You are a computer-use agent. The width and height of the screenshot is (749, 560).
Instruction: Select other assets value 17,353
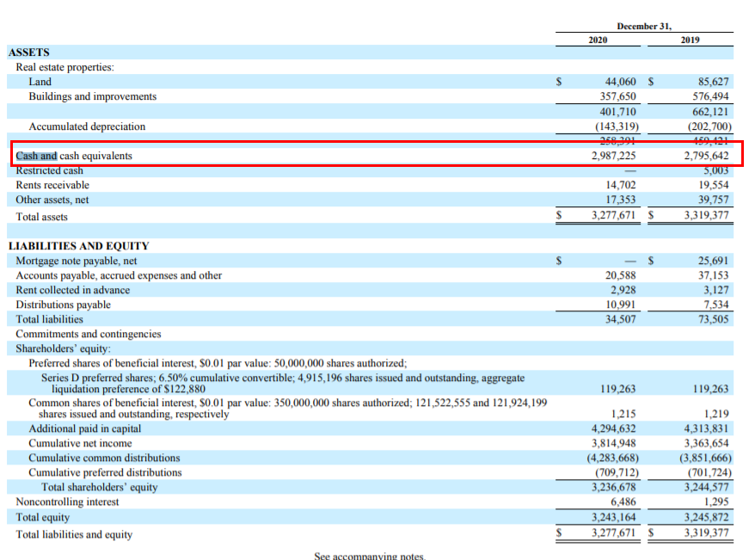pyautogui.click(x=621, y=200)
